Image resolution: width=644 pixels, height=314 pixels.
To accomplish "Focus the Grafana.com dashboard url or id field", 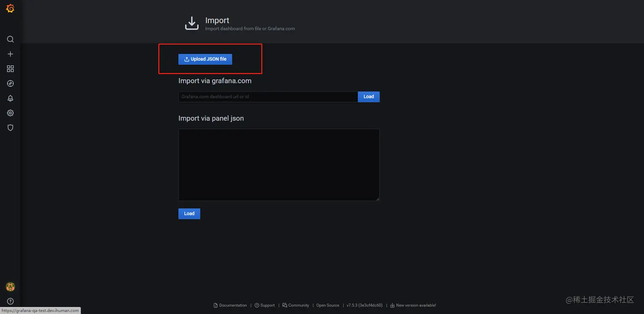I will (268, 97).
